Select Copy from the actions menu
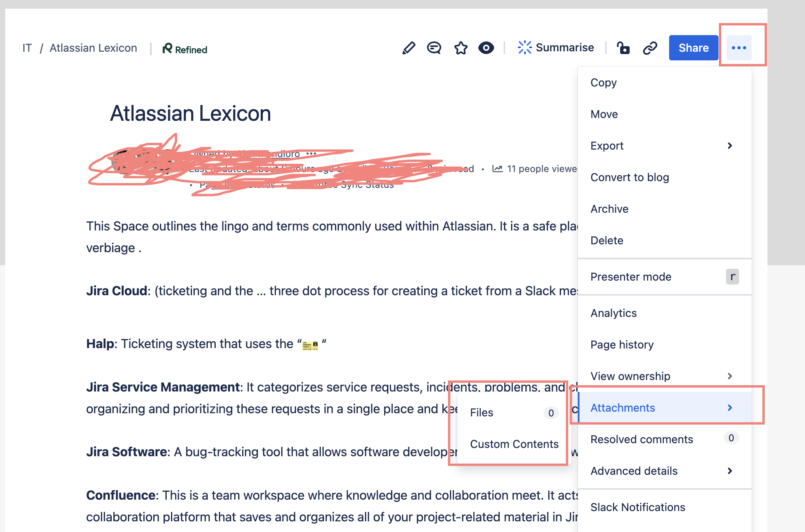 pos(603,82)
